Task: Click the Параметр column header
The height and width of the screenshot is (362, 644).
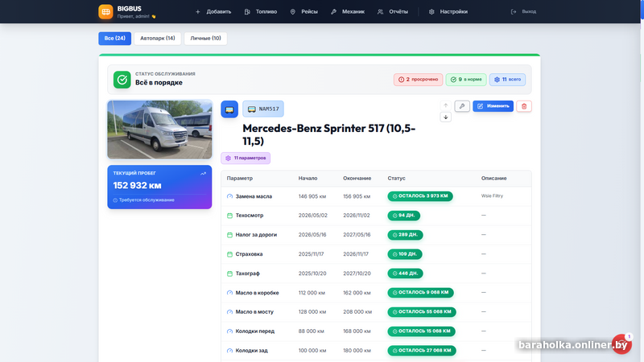Action: point(239,178)
